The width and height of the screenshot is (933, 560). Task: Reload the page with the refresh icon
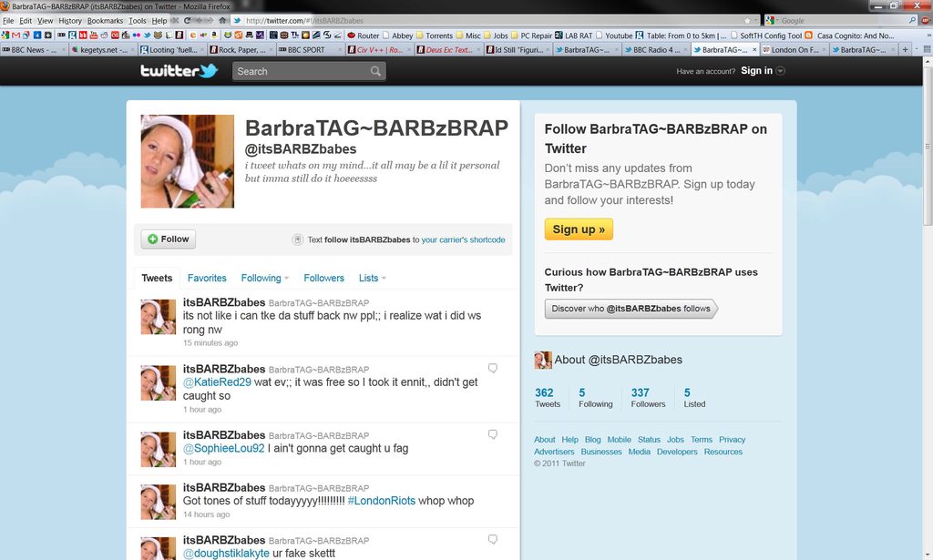[187, 20]
